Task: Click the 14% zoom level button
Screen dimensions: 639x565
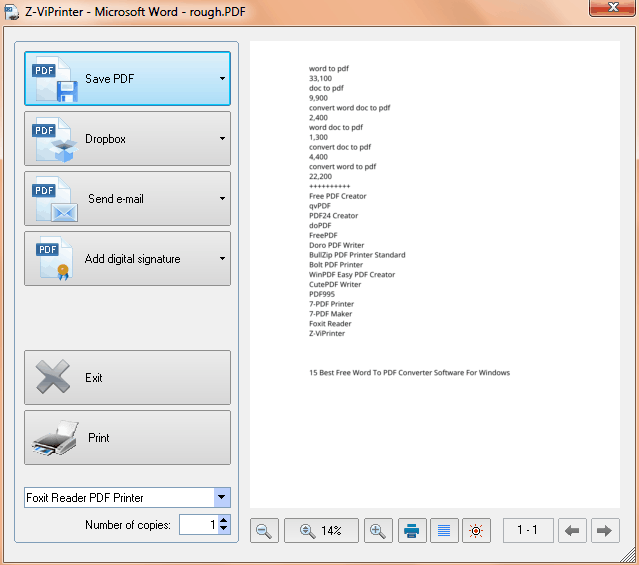Action: (x=321, y=530)
